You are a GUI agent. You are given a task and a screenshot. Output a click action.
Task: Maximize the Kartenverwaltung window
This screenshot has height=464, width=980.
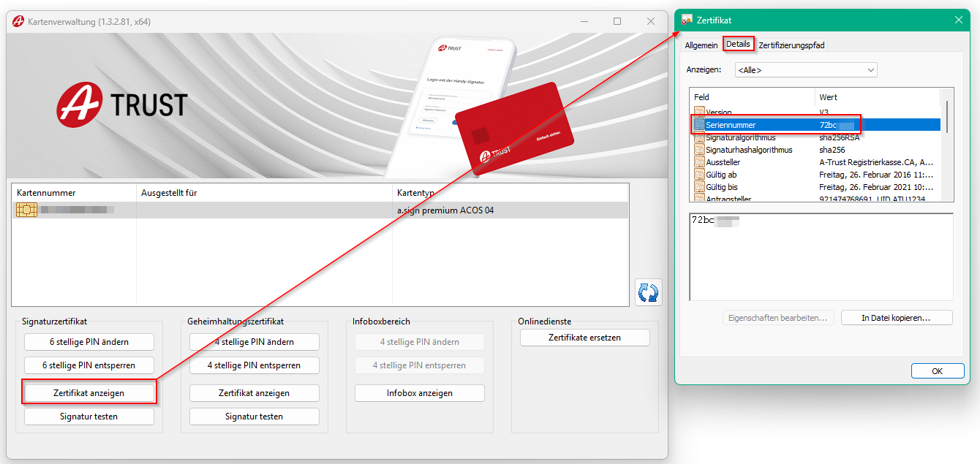click(x=617, y=21)
